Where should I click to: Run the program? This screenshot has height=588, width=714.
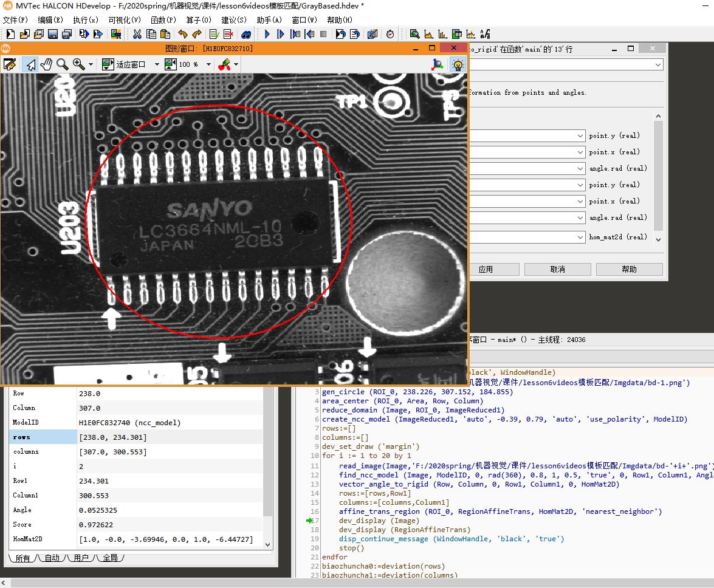(x=267, y=34)
